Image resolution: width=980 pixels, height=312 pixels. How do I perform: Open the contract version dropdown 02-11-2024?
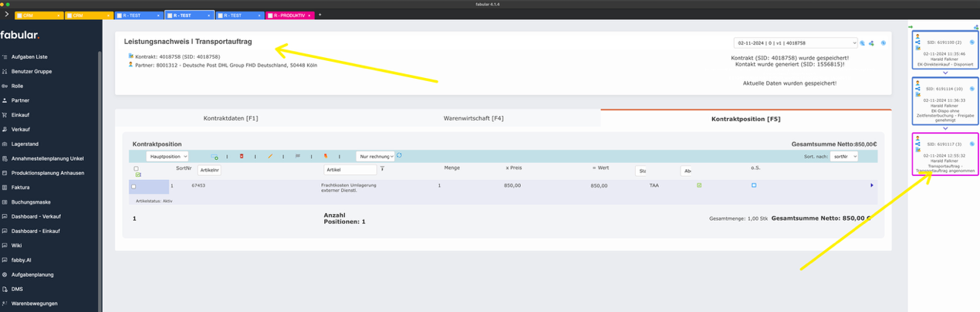pos(795,43)
